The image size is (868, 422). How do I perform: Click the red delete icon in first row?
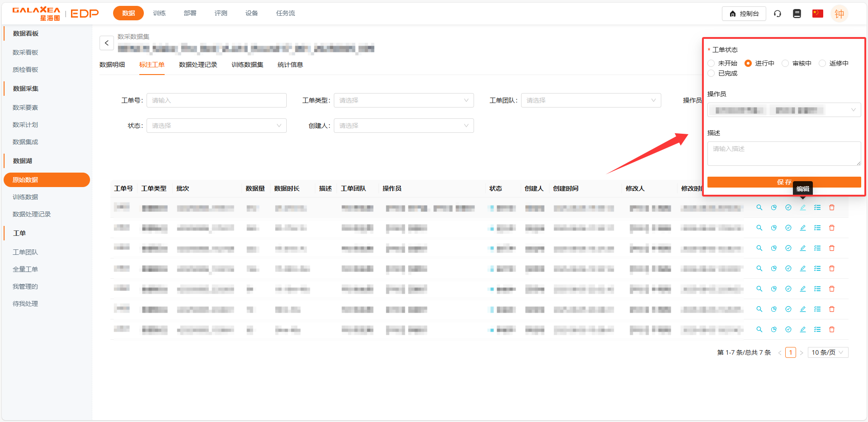[832, 207]
